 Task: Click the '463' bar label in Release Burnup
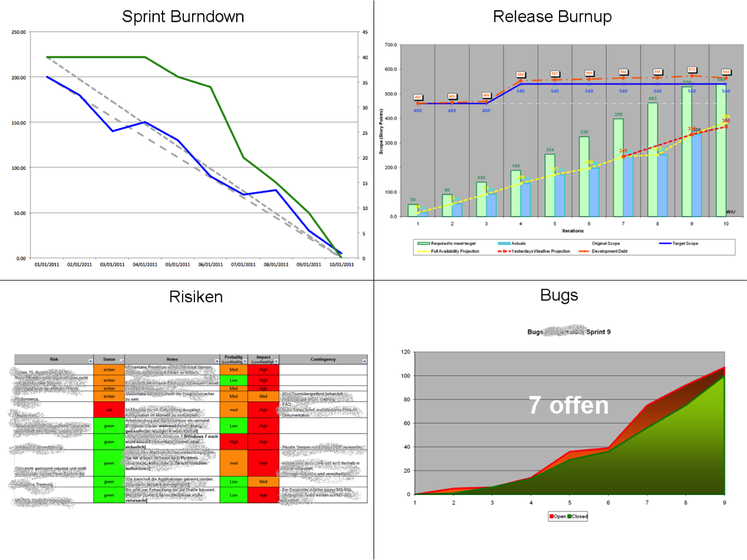652,98
